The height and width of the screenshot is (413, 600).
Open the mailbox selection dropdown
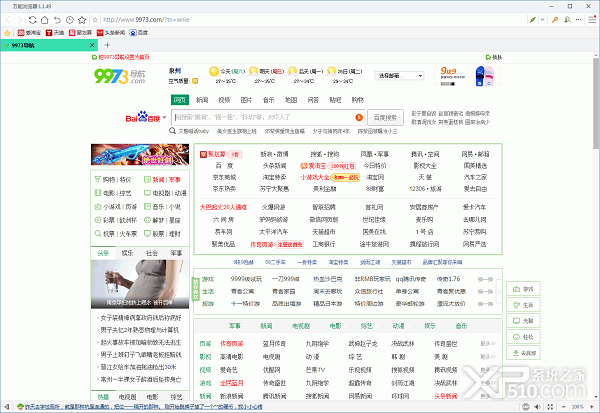pyautogui.click(x=399, y=75)
